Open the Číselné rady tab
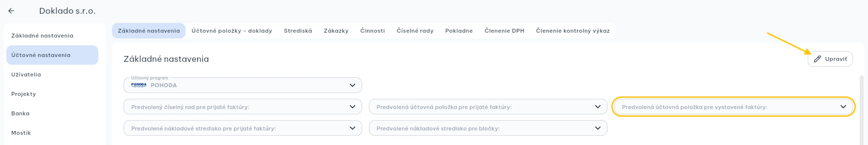Screen dimensions: 868x145 click(415, 31)
